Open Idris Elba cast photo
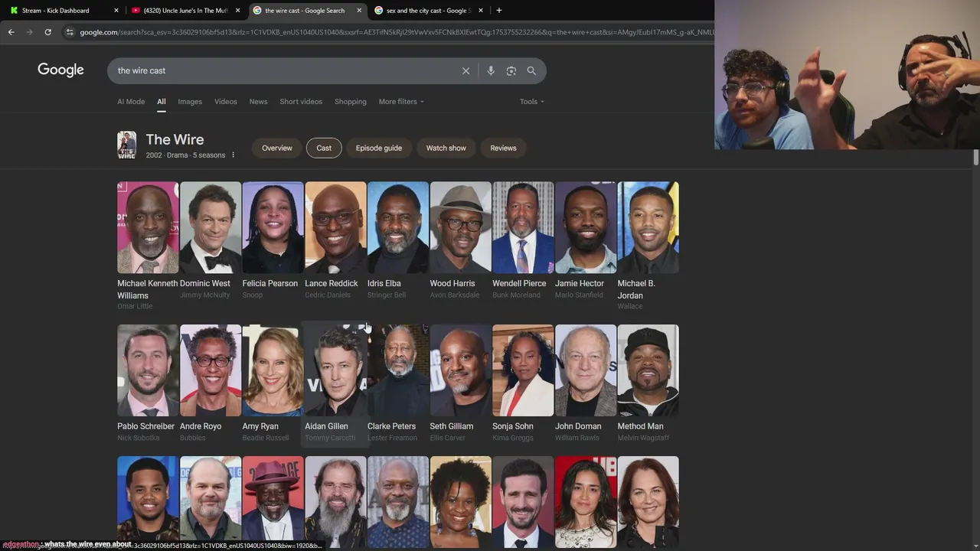Viewport: 980px width, 551px height. [x=398, y=227]
